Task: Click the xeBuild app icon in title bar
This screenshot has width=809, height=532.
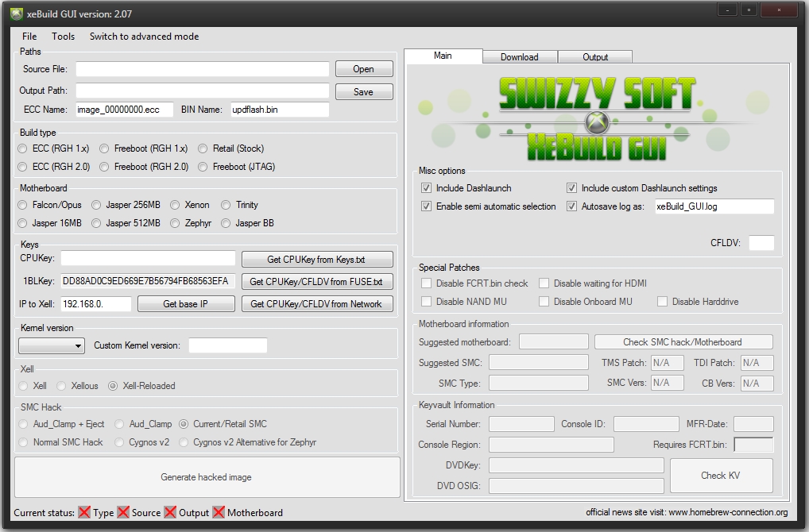Action: 16,13
